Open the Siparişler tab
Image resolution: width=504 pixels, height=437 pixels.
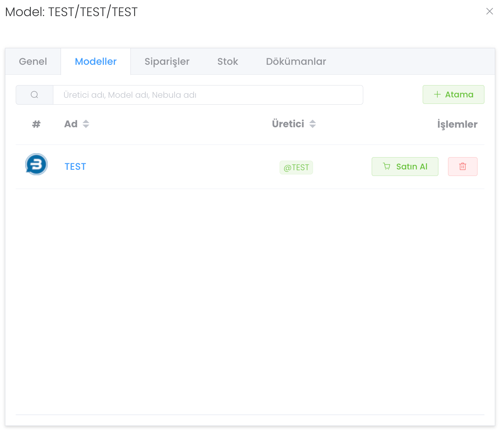tap(167, 62)
